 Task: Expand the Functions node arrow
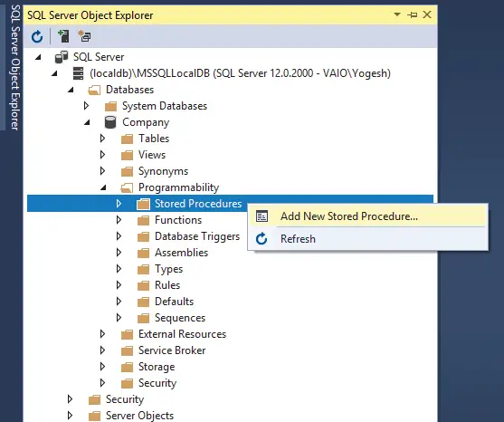coord(119,220)
